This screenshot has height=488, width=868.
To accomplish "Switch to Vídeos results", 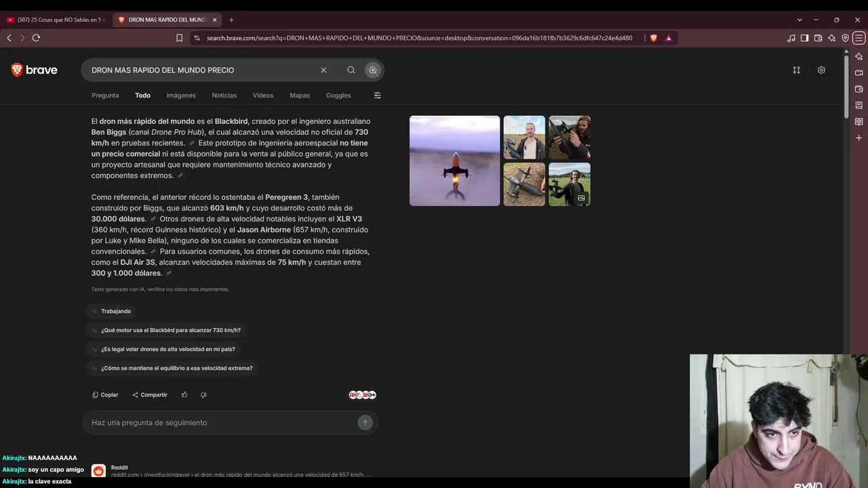I will tap(263, 96).
